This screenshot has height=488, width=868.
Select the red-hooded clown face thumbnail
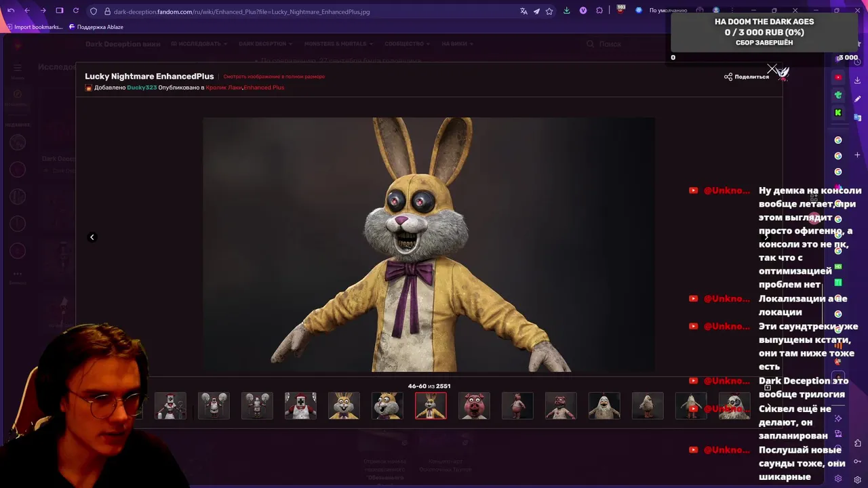pyautogui.click(x=300, y=406)
